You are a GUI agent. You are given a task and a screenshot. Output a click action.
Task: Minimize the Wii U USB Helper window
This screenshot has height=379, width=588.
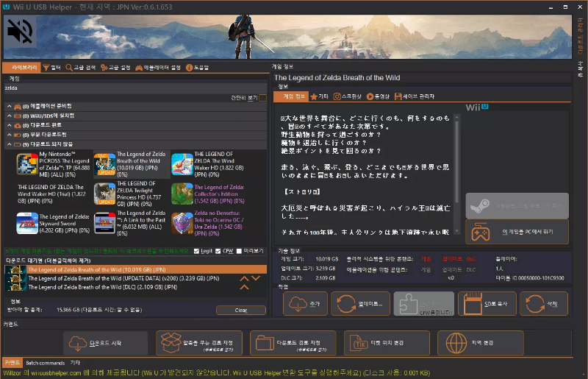click(551, 7)
